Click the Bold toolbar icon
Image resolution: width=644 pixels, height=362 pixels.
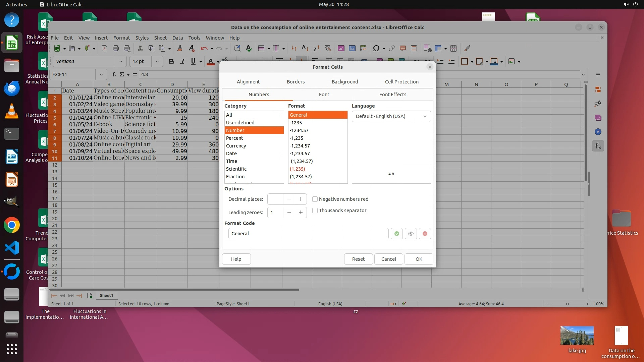[171, 61]
